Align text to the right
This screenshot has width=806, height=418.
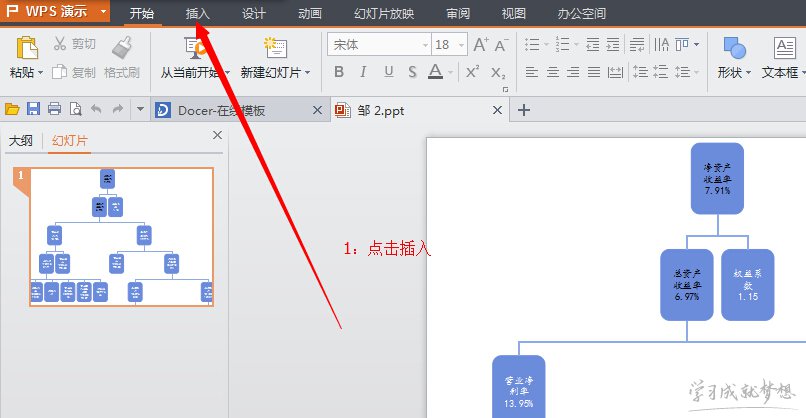[573, 72]
